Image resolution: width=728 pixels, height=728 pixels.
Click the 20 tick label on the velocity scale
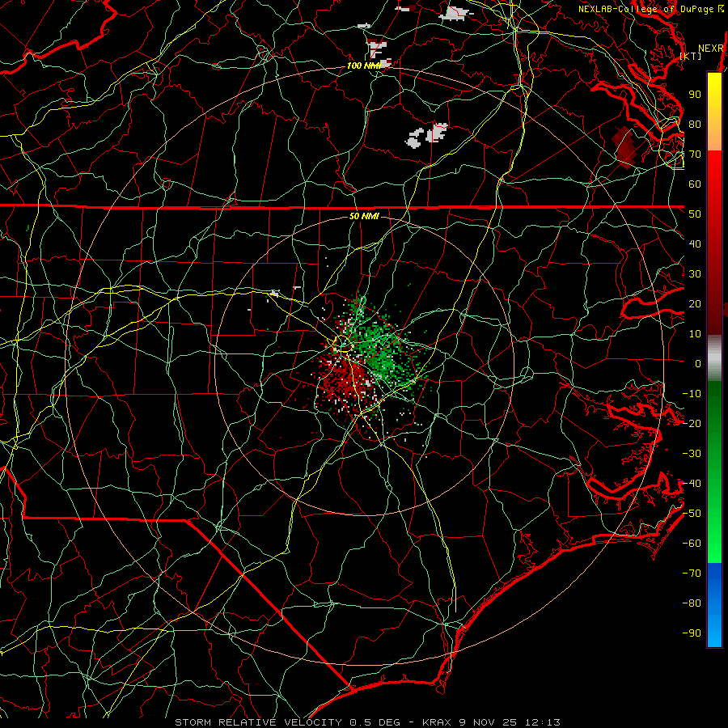695,303
